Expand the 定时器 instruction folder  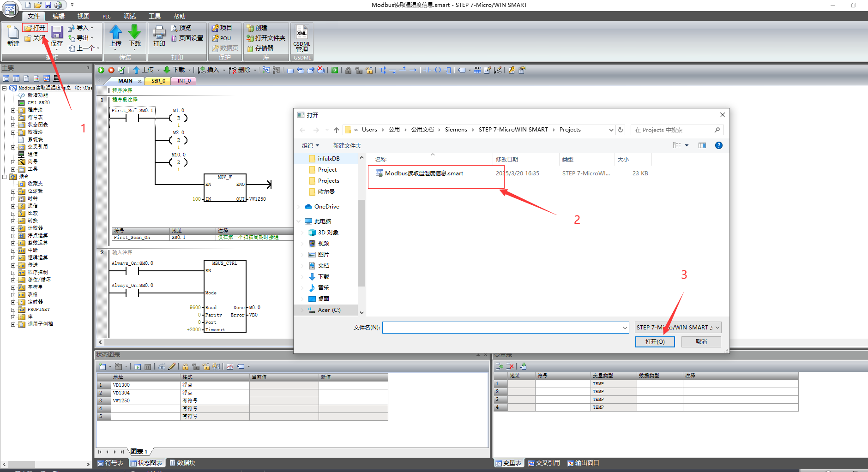coord(13,302)
